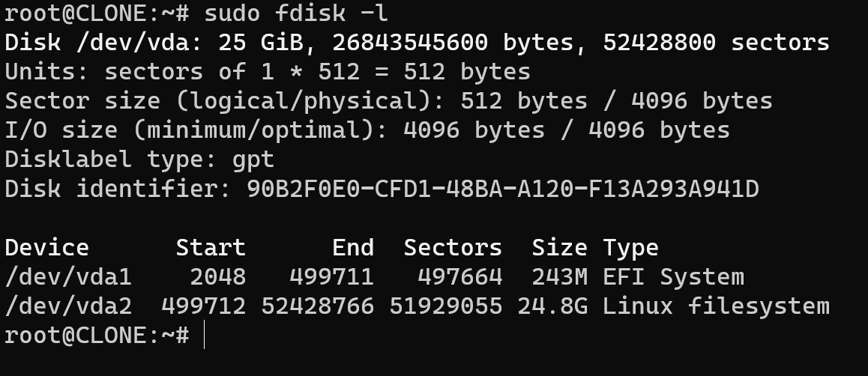Click the disk identifier GUID
This screenshot has width=868, height=376.
(503, 189)
